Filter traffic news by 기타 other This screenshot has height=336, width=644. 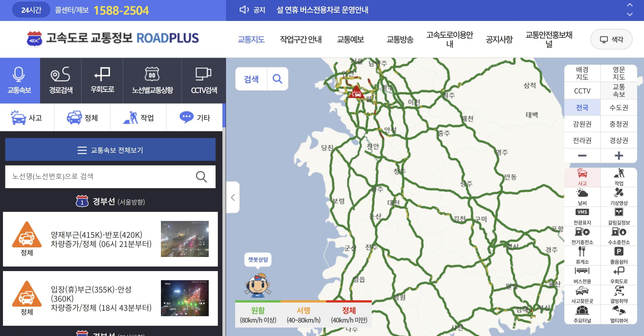coord(194,117)
